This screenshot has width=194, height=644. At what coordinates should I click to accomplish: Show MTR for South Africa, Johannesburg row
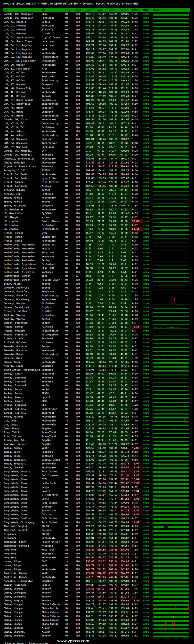(146, 370)
